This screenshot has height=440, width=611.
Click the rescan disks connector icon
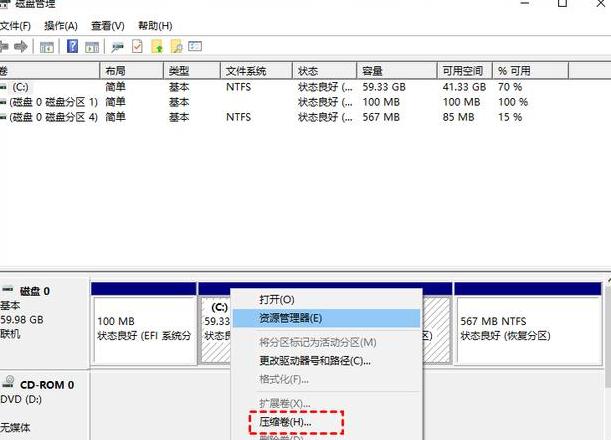click(x=117, y=47)
